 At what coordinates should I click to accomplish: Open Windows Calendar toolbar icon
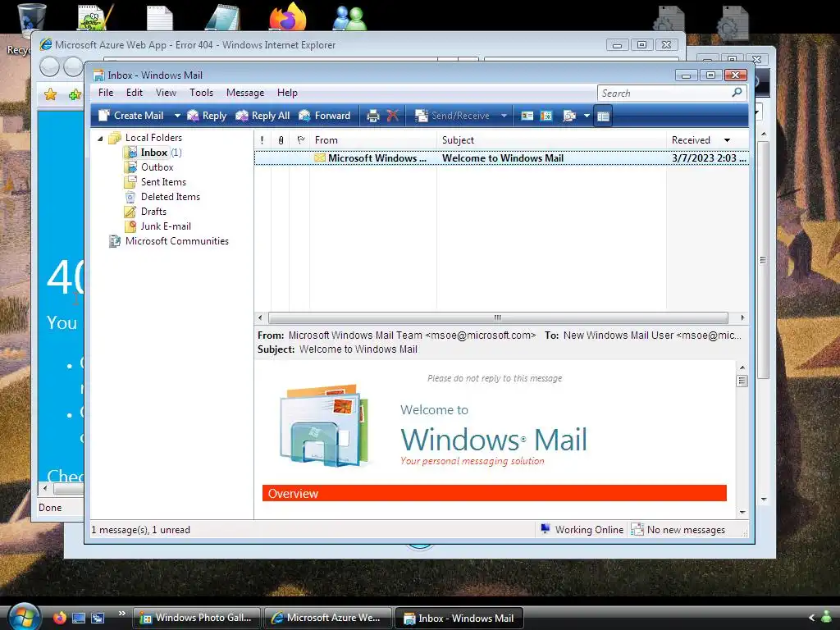pyautogui.click(x=546, y=116)
